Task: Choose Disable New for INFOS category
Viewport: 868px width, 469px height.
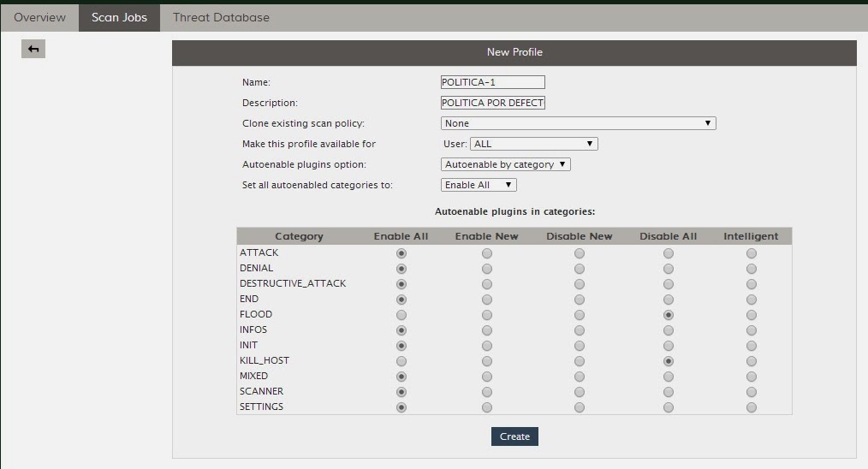Action: 580,330
